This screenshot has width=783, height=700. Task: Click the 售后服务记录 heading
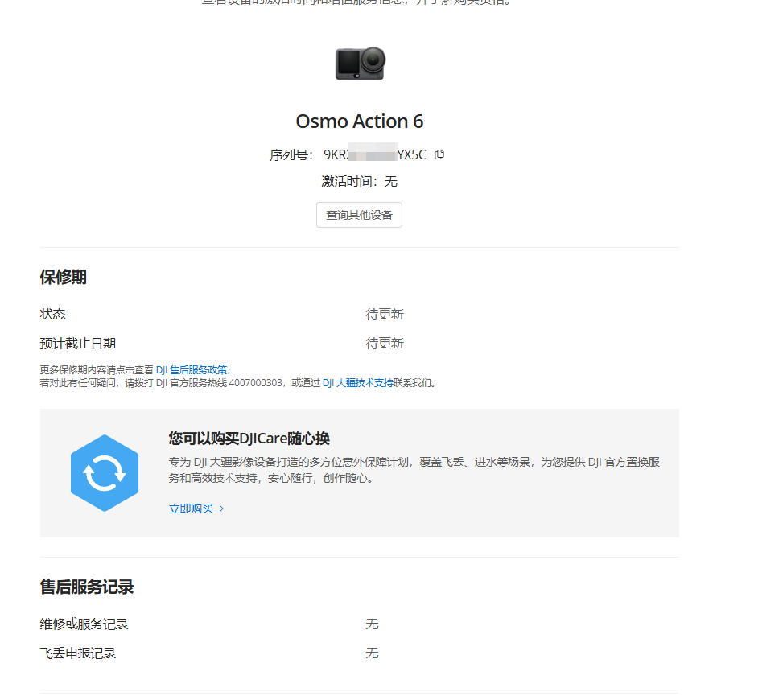click(x=86, y=587)
